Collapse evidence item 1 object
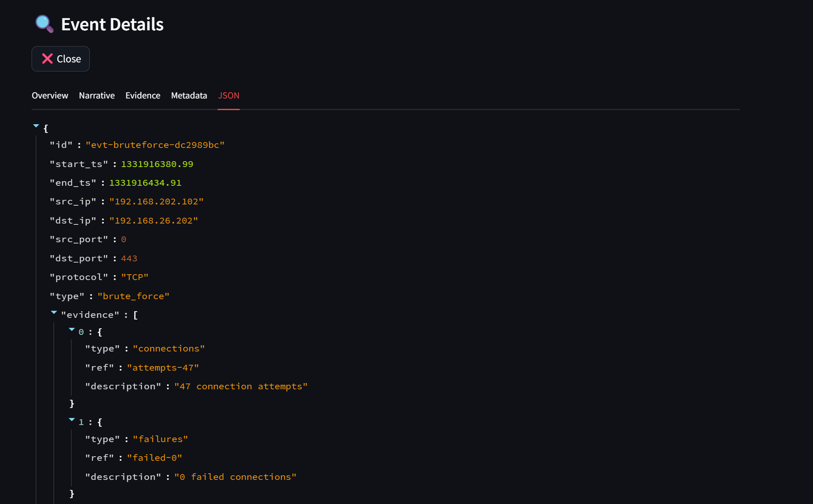This screenshot has width=813, height=504. (72, 420)
